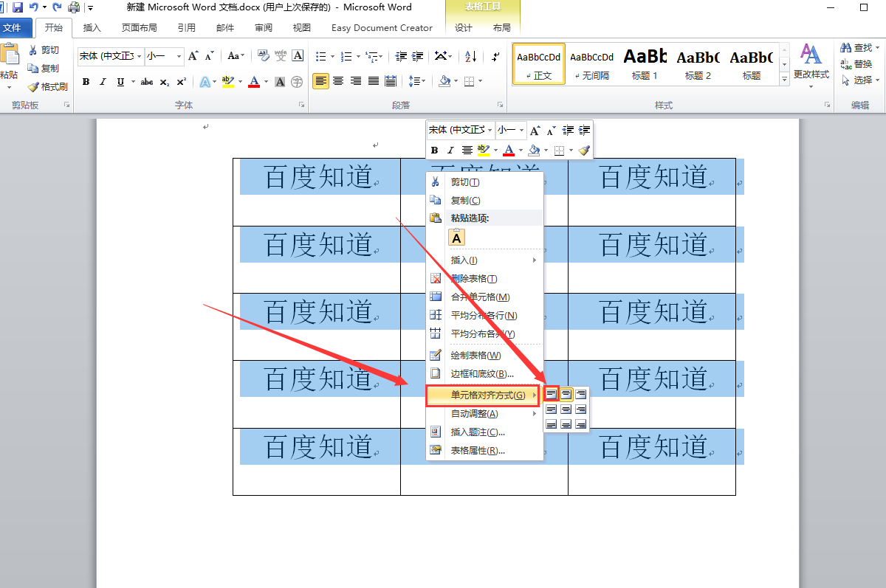Screen dimensions: 886x588
Task: Select Align Top Left cell alignment icon
Action: (x=551, y=394)
